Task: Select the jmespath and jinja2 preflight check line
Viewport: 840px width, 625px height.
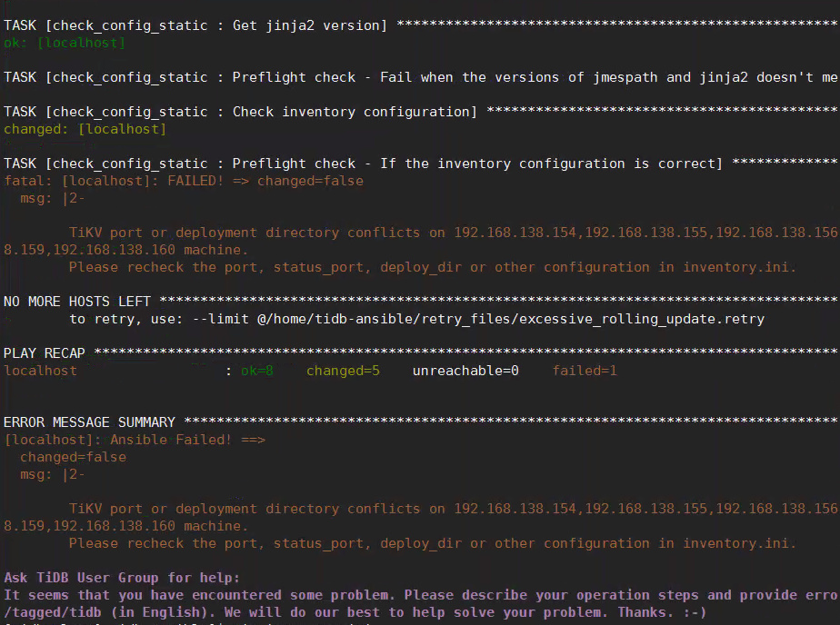Action: point(420,77)
